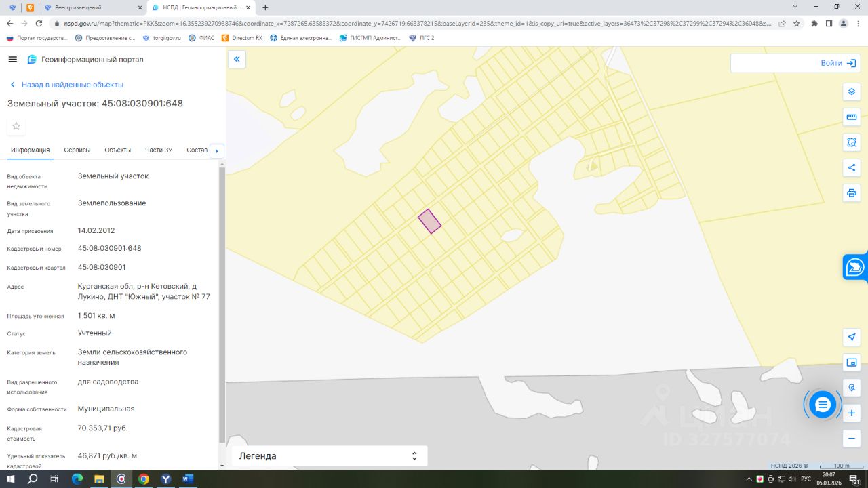Screen dimensions: 868x488
Task: Collapse the side panel with the double chevron
Action: pyautogui.click(x=237, y=60)
